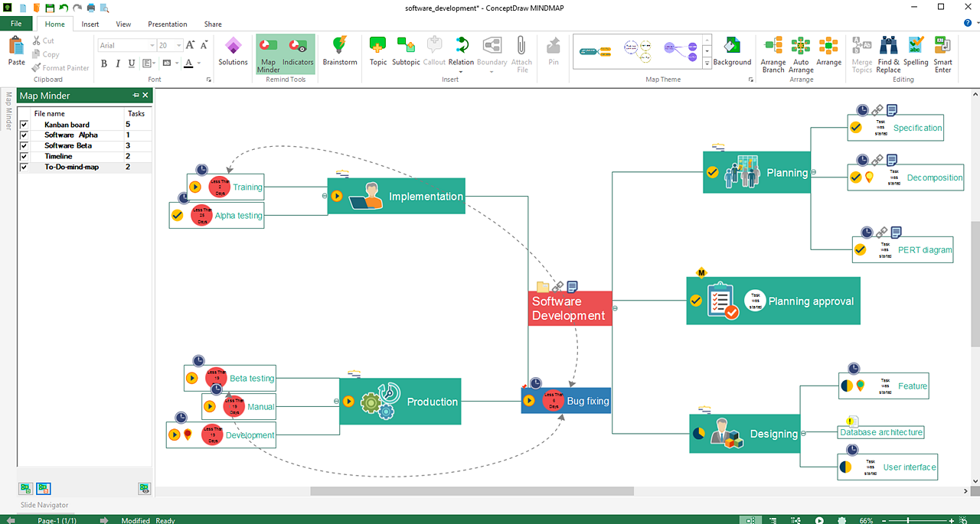Click the Print icon in quick access toolbar
The width and height of the screenshot is (980, 524).
pos(91,8)
